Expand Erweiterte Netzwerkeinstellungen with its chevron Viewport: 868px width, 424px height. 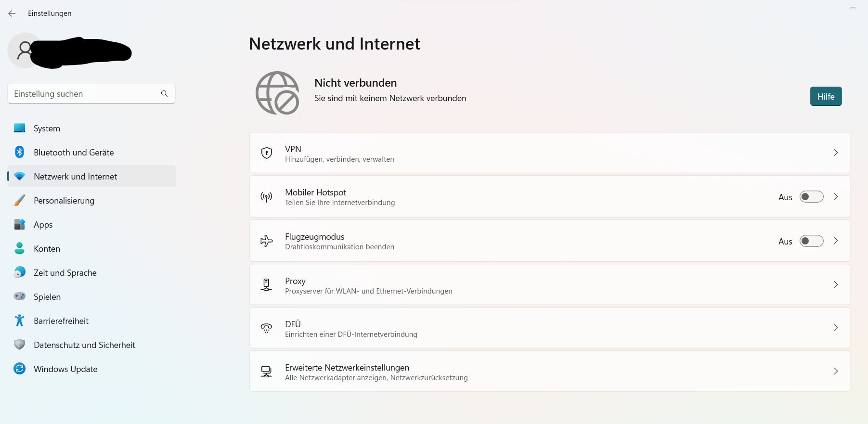[x=836, y=371]
